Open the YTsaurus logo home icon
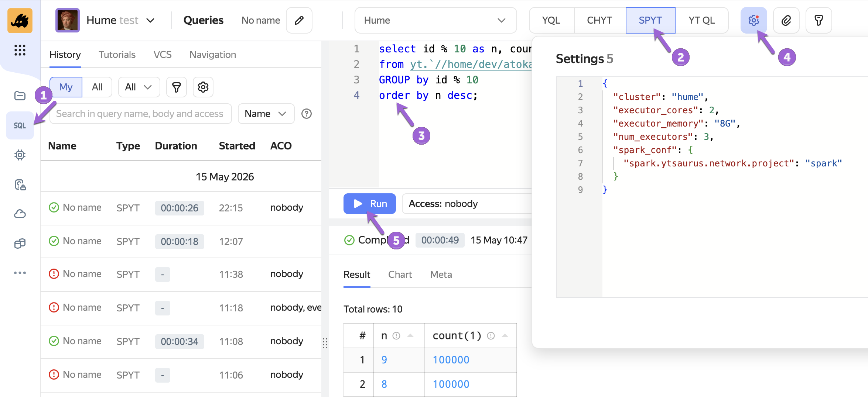Viewport: 868px width, 397px height. pyautogui.click(x=20, y=21)
